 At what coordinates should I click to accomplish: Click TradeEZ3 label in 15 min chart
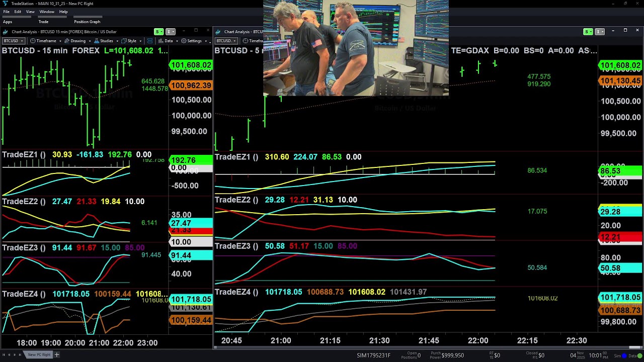[x=24, y=248]
